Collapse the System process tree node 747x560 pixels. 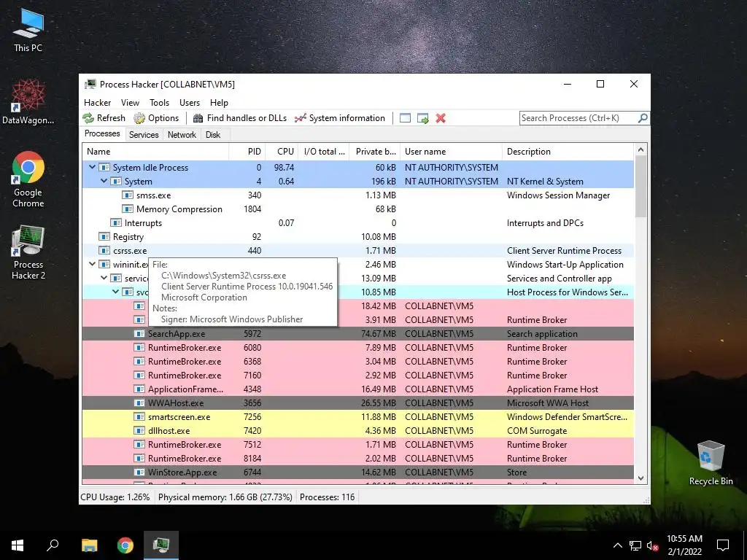(x=104, y=181)
